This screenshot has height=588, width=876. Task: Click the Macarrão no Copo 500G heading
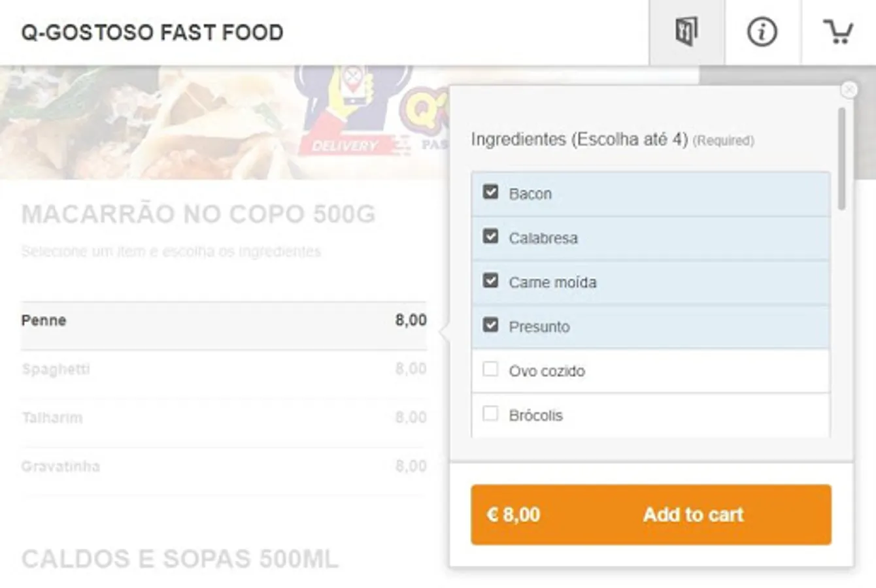(198, 214)
